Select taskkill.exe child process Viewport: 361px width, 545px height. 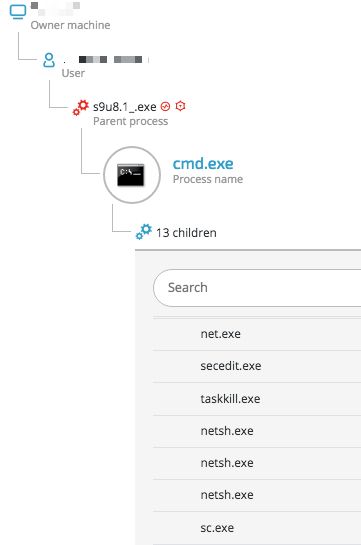coord(257,399)
